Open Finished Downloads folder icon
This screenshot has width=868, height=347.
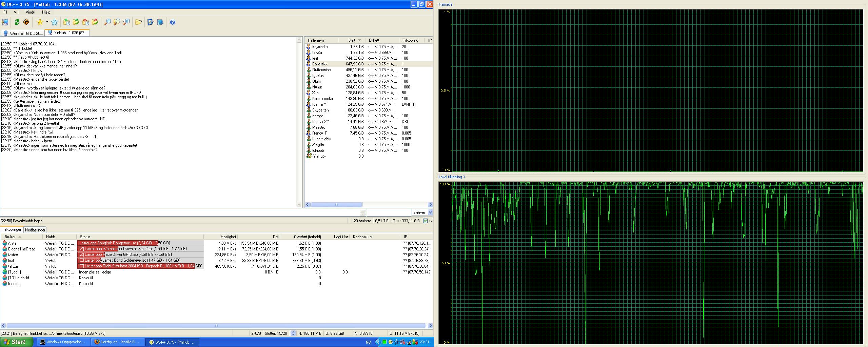[76, 22]
